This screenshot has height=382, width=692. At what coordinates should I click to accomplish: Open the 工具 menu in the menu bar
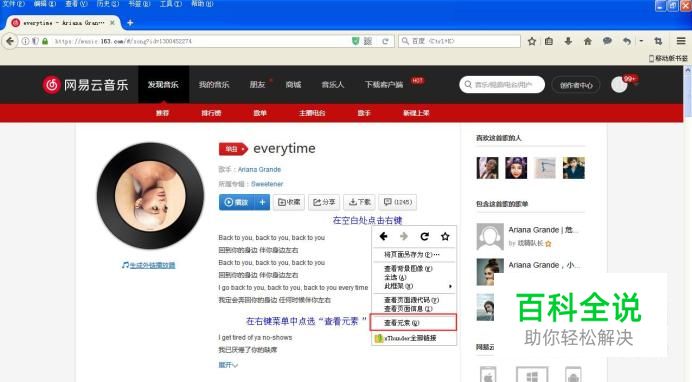pos(170,4)
